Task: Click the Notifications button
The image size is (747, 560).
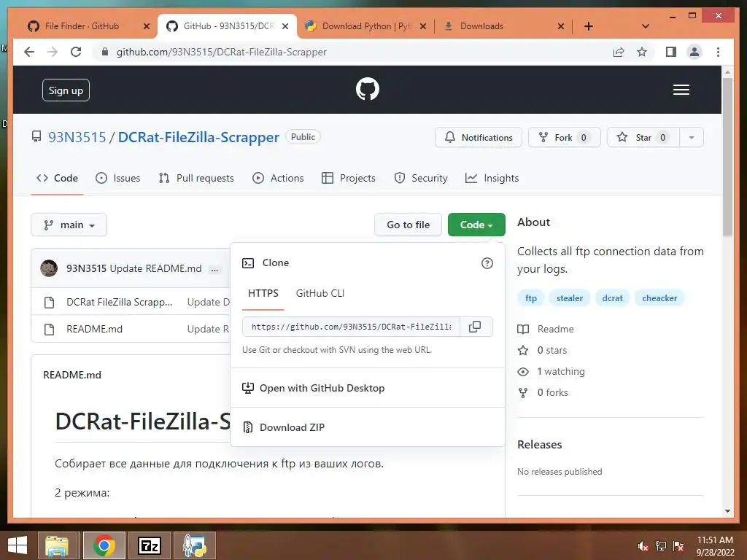Action: (x=479, y=138)
